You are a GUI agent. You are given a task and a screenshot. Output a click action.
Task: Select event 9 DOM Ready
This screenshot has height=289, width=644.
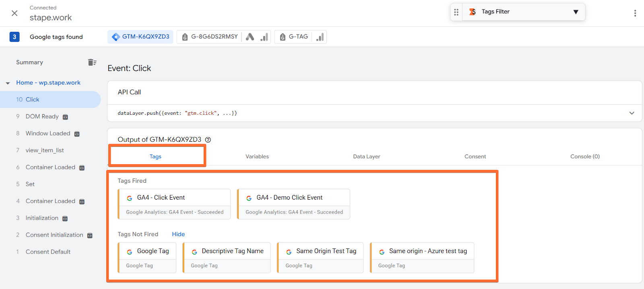(42, 116)
